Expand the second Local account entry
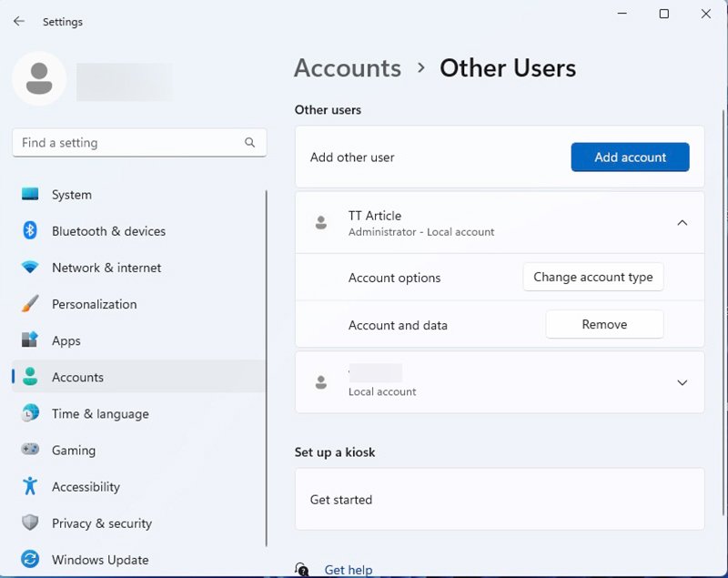 (682, 383)
